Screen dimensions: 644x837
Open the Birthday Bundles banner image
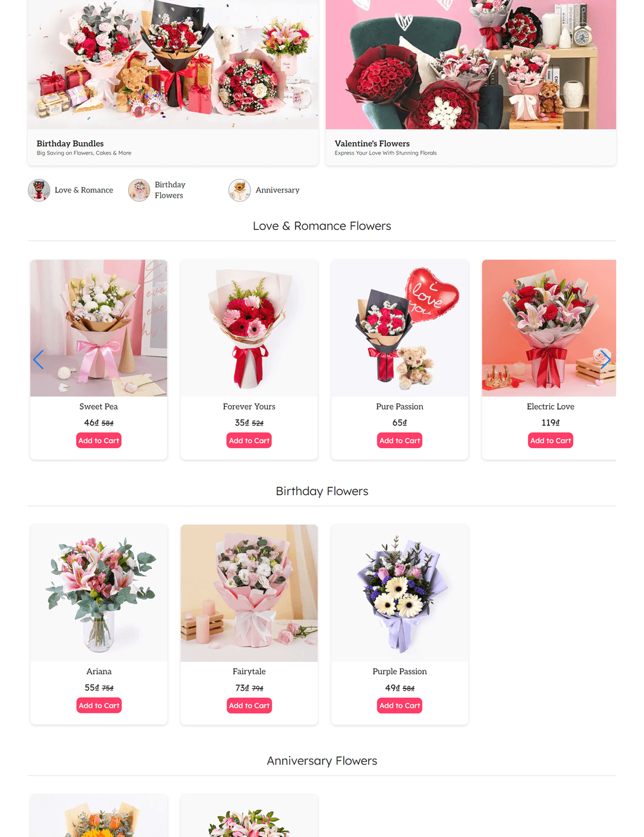pyautogui.click(x=173, y=64)
